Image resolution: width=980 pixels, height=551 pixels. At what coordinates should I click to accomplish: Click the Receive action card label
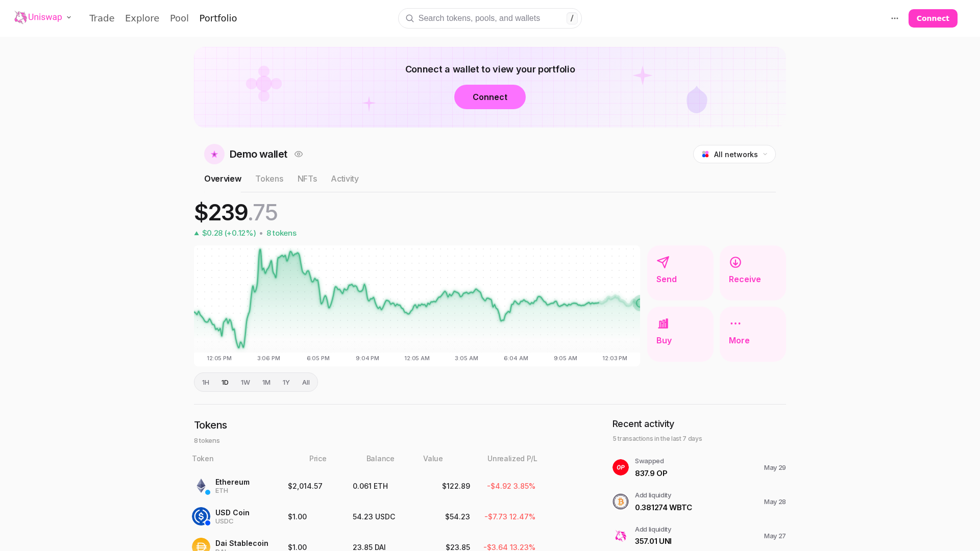(x=745, y=279)
